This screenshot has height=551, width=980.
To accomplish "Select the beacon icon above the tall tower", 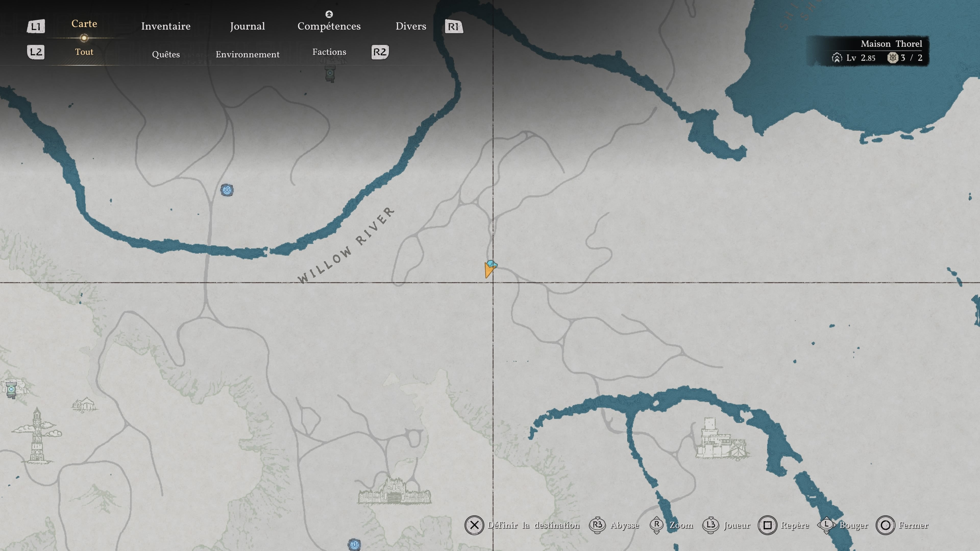I will (12, 390).
